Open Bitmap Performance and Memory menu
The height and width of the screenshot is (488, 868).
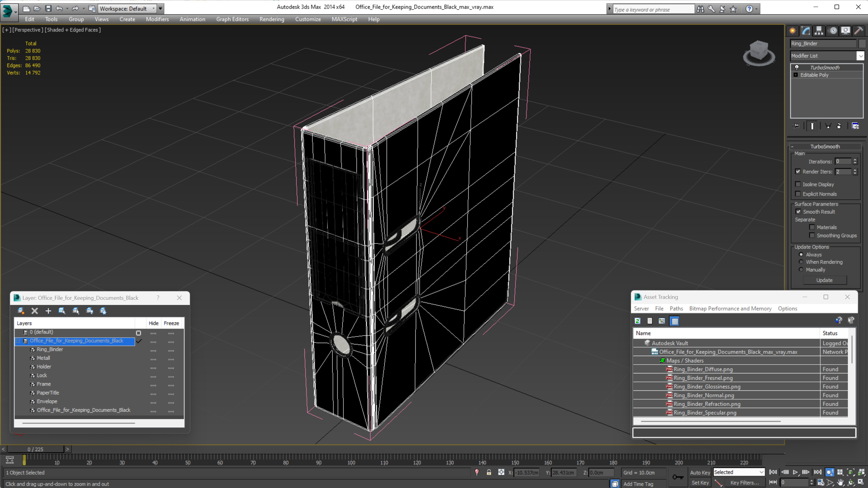730,309
